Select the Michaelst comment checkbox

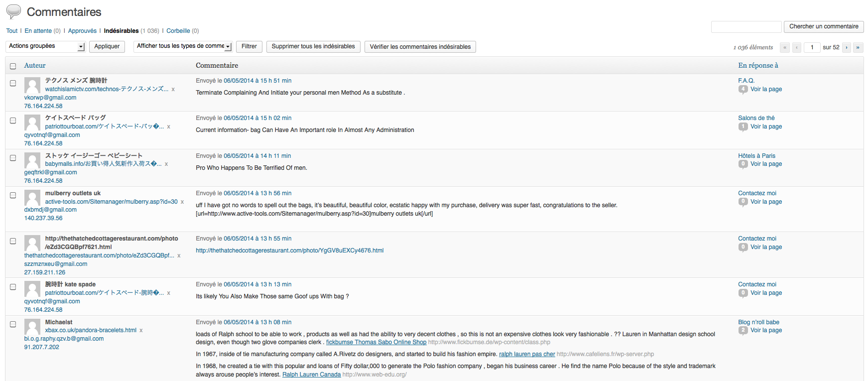click(13, 324)
